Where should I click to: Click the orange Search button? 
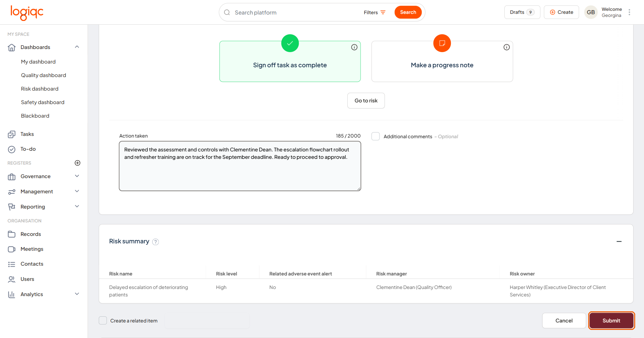pyautogui.click(x=408, y=13)
